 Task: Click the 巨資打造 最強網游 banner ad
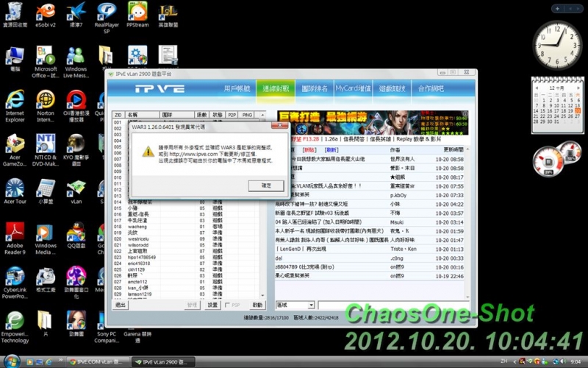(373, 122)
